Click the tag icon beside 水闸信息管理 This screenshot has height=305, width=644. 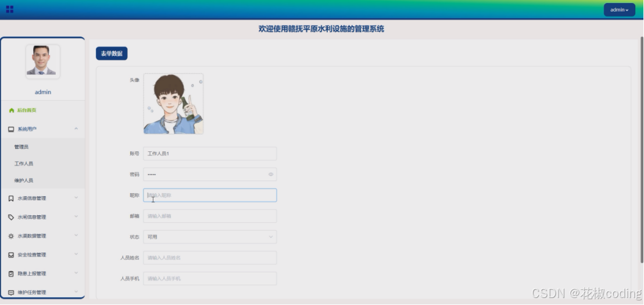(x=11, y=218)
